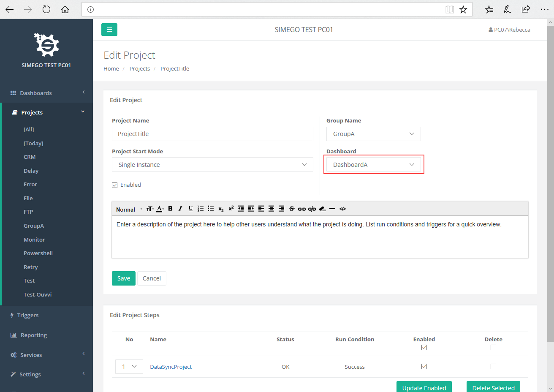Image resolution: width=554 pixels, height=392 pixels.
Task: Toggle underline formatting
Action: point(190,209)
